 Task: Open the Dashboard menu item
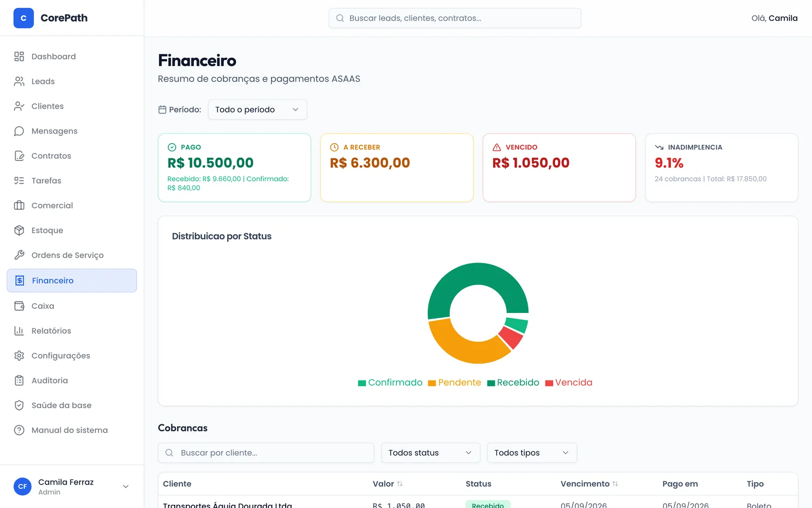pos(72,56)
